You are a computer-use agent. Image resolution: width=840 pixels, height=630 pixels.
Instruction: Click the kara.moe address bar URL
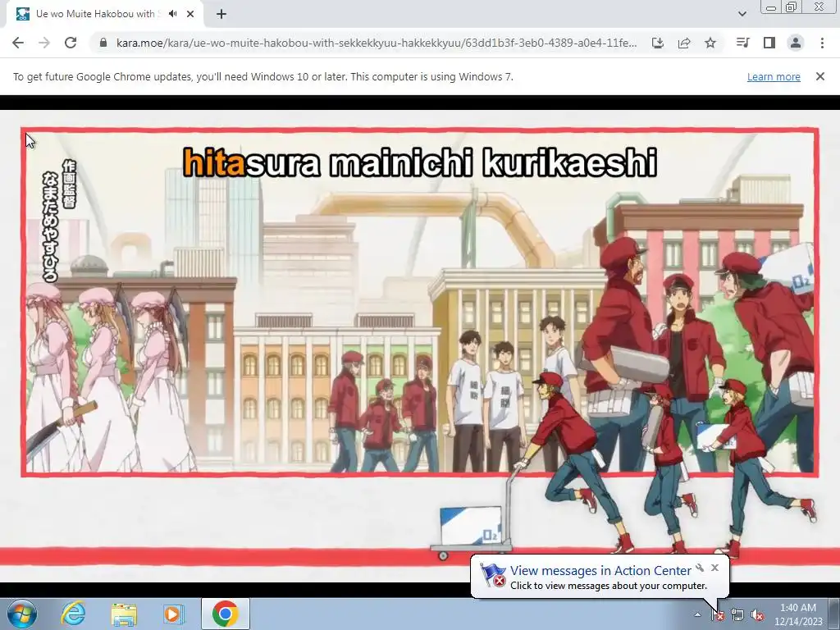[x=376, y=43]
